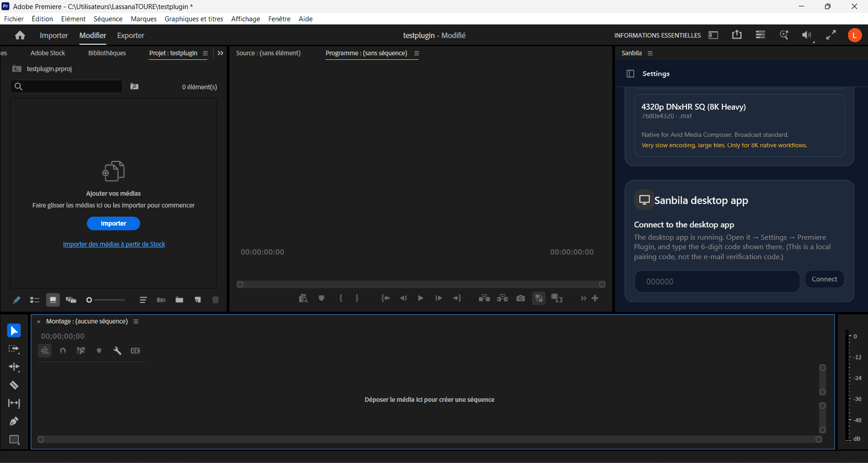The width and height of the screenshot is (868, 463).
Task: Select the Slip tool
Action: 14,403
